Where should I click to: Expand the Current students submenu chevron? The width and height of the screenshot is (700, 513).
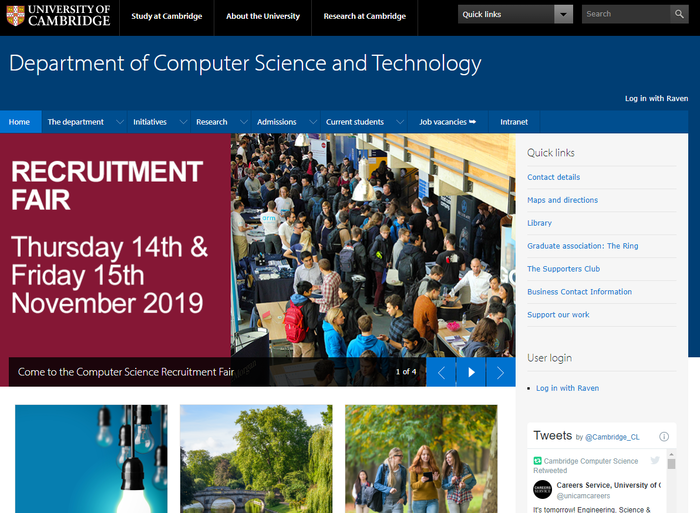[400, 122]
